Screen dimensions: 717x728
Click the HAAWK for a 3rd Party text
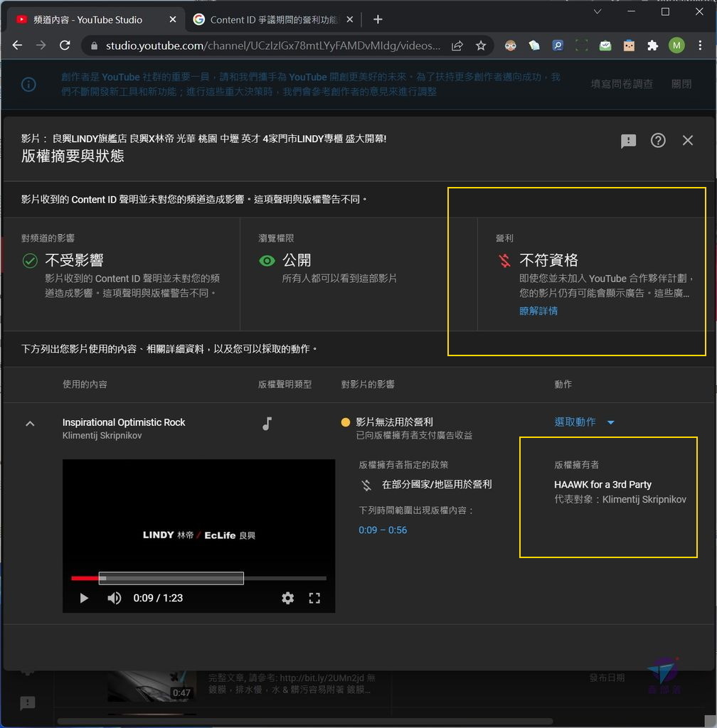point(602,484)
